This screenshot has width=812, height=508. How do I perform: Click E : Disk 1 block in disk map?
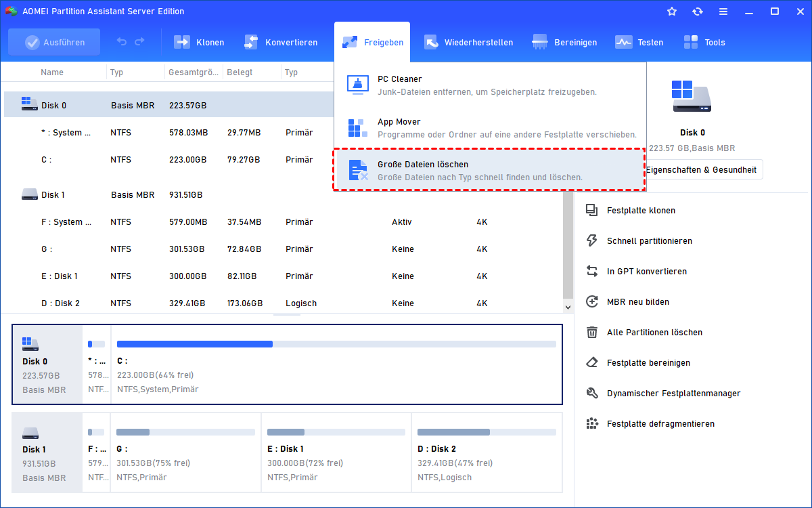tap(336, 452)
